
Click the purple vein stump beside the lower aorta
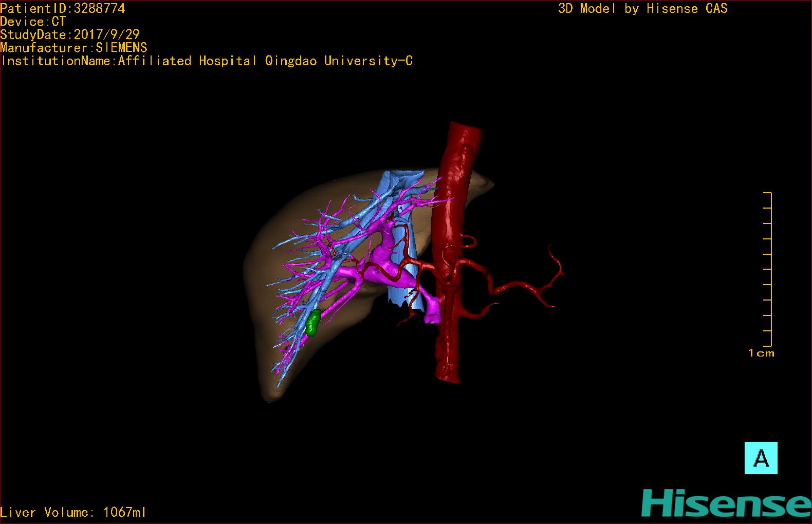pos(432,314)
